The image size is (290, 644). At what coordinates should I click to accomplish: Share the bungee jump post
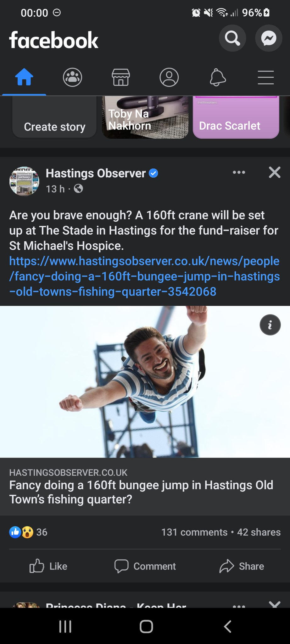[x=242, y=566]
